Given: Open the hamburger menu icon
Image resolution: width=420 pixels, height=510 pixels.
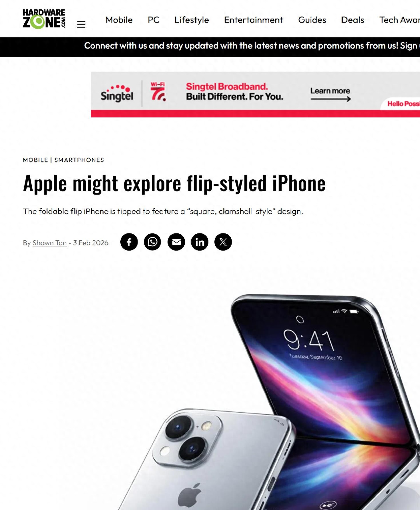Looking at the screenshot, I should tap(81, 24).
